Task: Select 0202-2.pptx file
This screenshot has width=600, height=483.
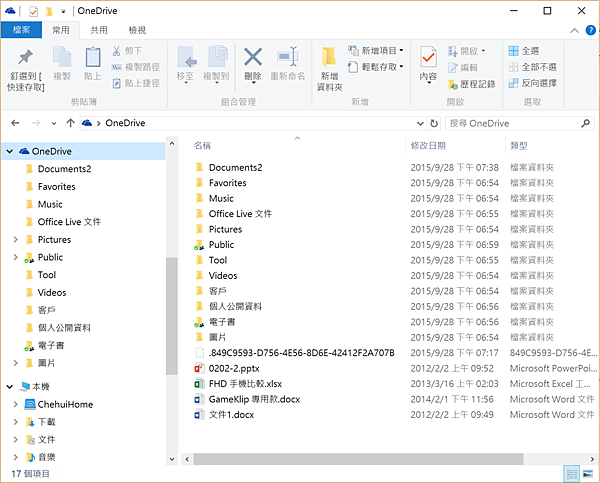Action: [234, 369]
